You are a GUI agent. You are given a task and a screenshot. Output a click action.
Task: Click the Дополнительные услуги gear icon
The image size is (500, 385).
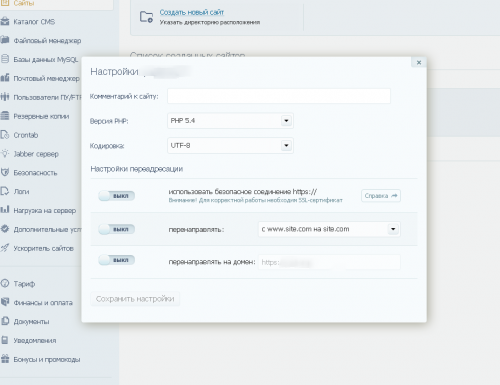(x=5, y=229)
